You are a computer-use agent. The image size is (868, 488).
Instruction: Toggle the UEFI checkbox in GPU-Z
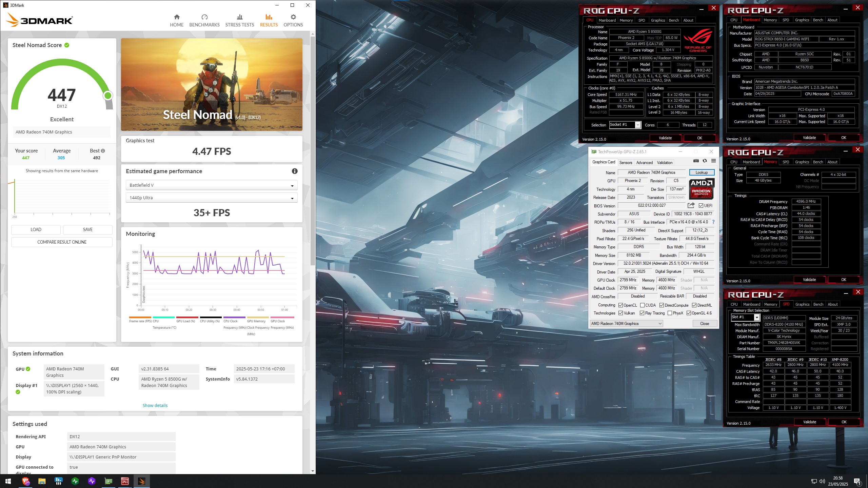pyautogui.click(x=701, y=206)
